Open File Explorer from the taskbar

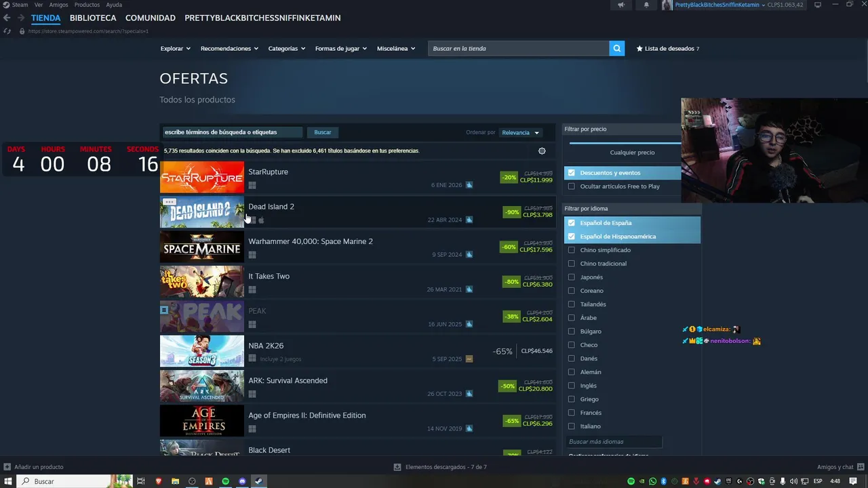(176, 481)
